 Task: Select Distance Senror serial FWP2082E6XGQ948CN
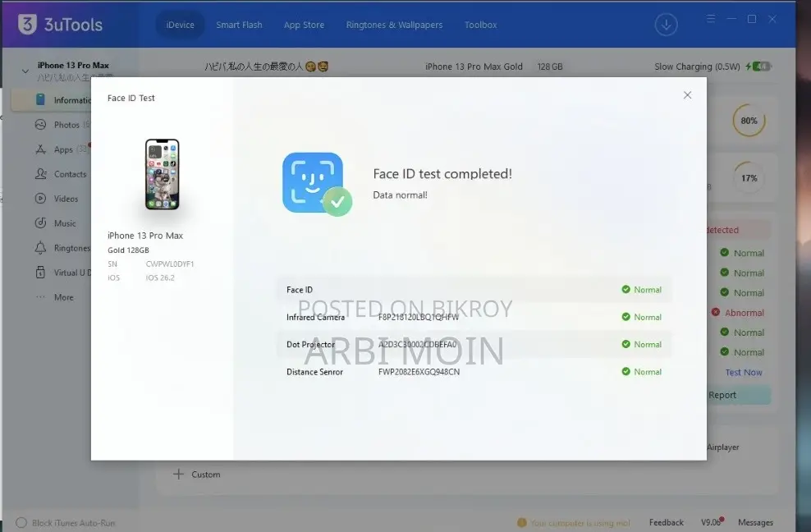(419, 372)
